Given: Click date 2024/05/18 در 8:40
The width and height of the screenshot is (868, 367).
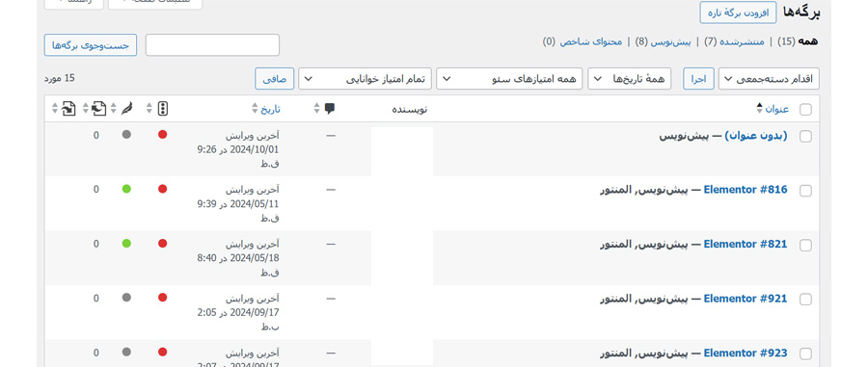Looking at the screenshot, I should pyautogui.click(x=238, y=257).
